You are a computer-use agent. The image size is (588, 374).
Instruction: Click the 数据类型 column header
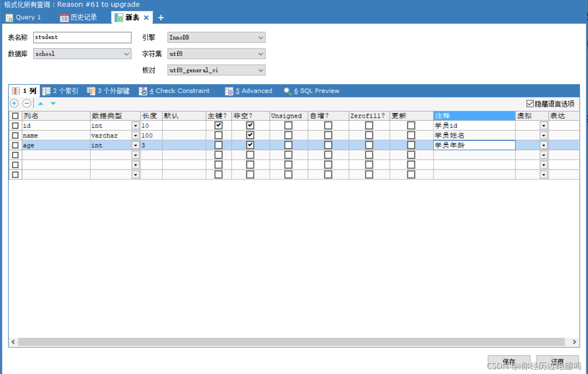coord(115,116)
